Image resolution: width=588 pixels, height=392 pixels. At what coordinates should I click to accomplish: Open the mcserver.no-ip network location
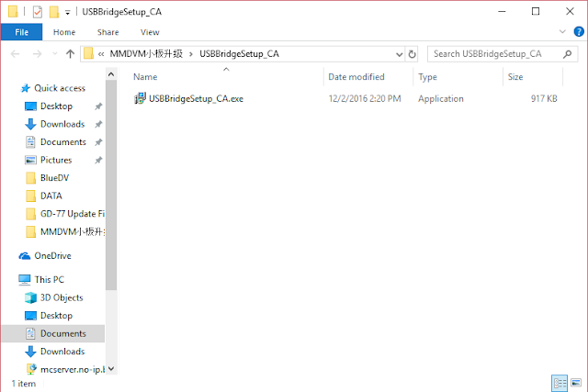click(x=73, y=370)
